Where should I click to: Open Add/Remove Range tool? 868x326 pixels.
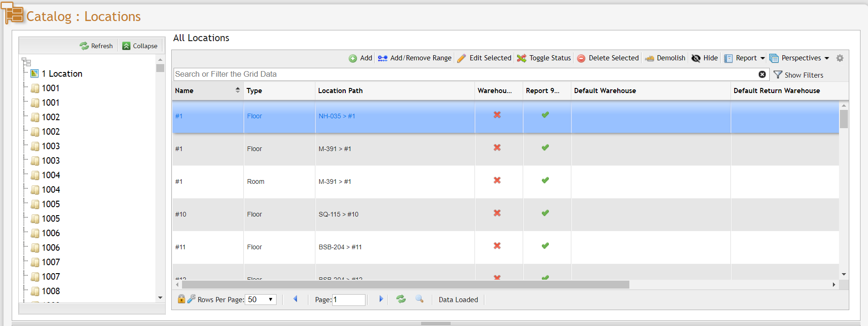[x=415, y=58]
